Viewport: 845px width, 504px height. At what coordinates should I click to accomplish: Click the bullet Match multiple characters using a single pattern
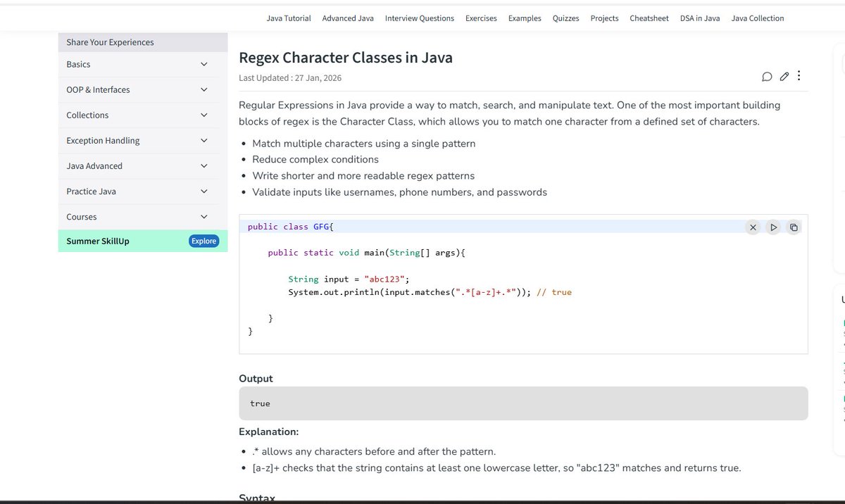click(x=363, y=144)
